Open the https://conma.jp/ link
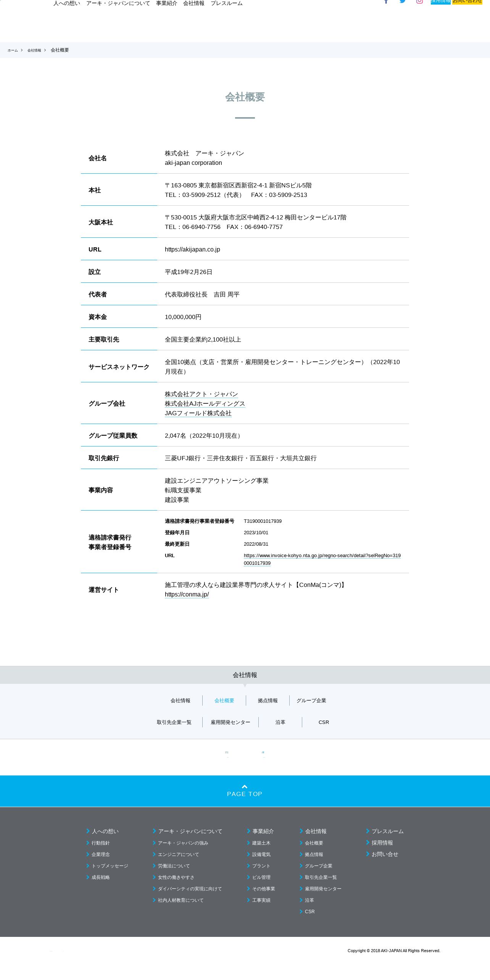 tap(187, 595)
